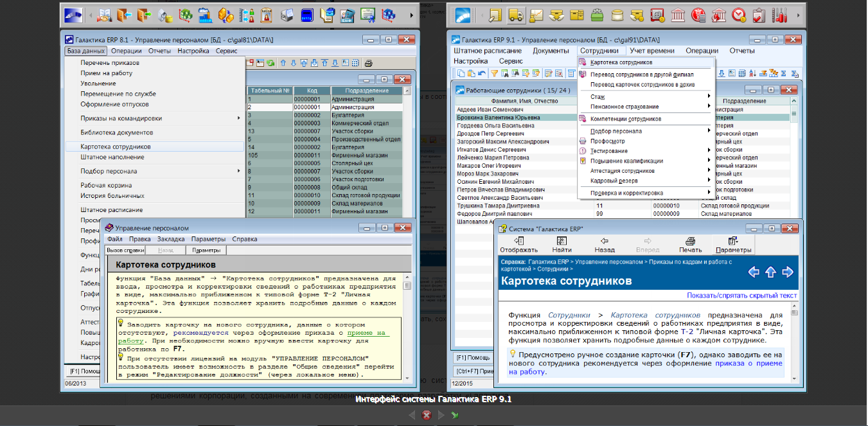Click the delivery truck icon in right launcher bar
The image size is (868, 426).
[515, 15]
